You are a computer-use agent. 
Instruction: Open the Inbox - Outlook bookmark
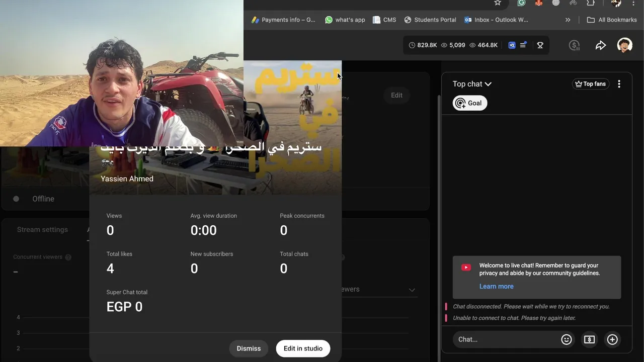(x=496, y=20)
